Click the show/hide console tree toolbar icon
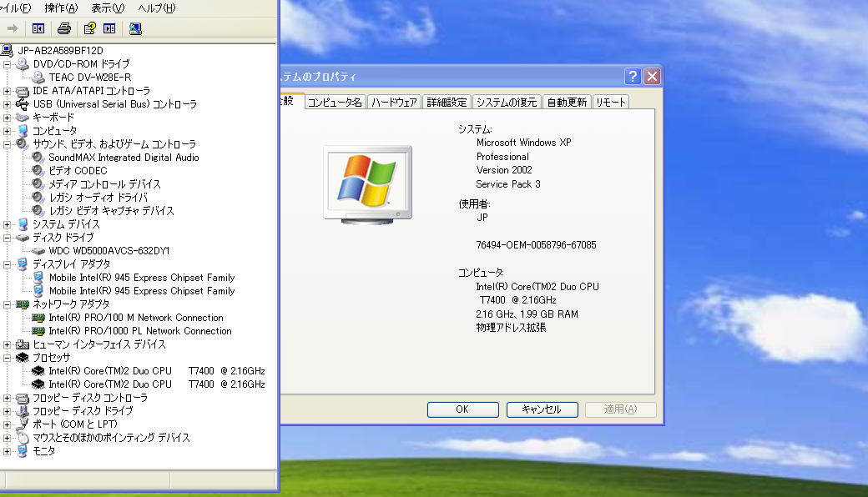 [x=38, y=28]
